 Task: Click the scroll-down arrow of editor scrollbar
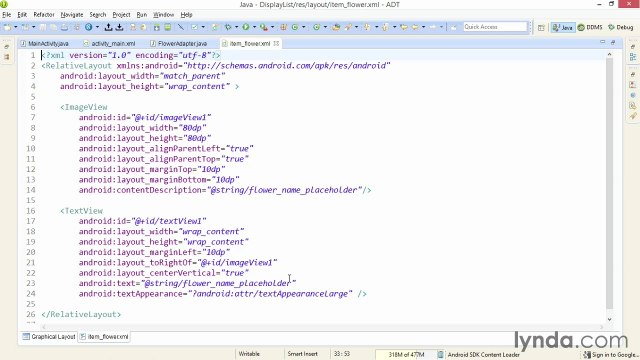click(609, 320)
